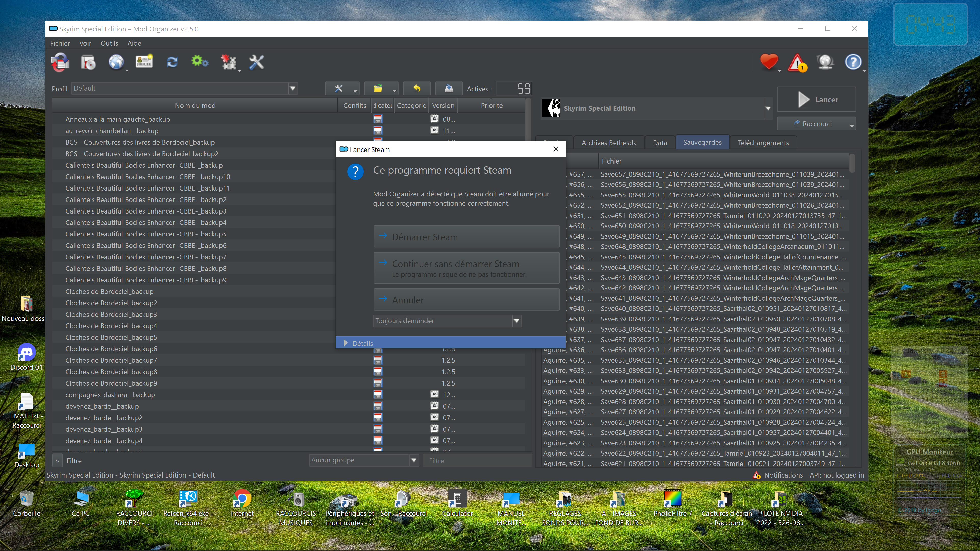Open the executables green gears icon

coord(200,61)
